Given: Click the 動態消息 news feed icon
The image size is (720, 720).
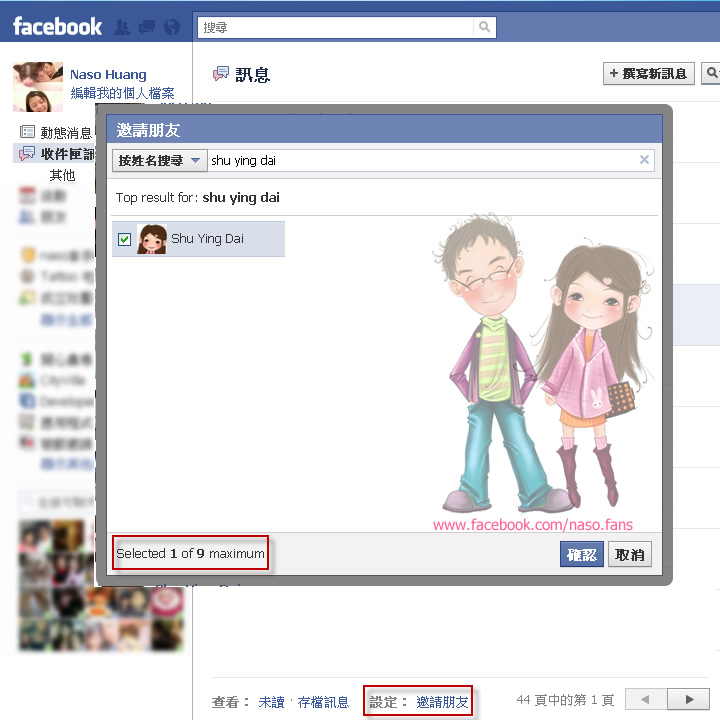Looking at the screenshot, I should click(28, 132).
